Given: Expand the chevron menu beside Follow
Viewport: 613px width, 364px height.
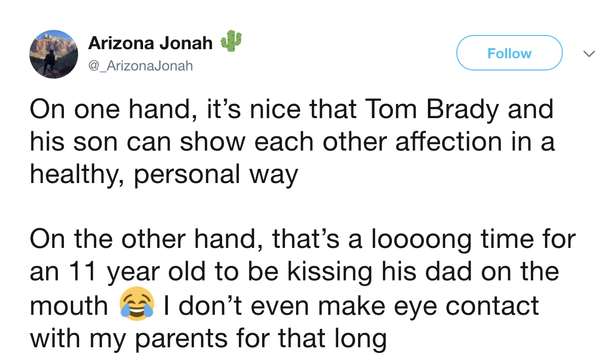Looking at the screenshot, I should (588, 53).
